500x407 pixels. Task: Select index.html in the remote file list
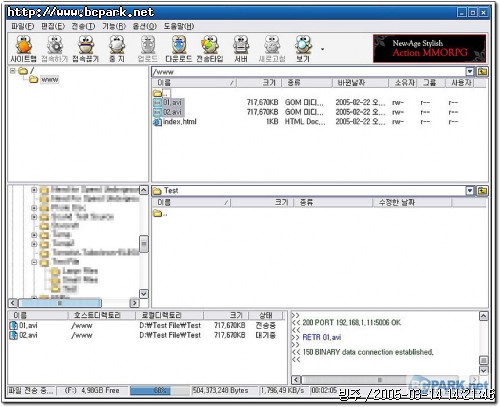(x=179, y=122)
